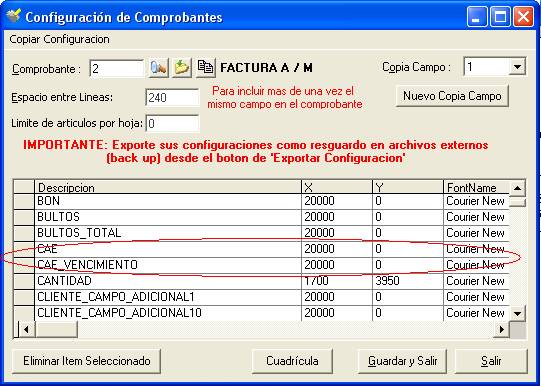Select the CLIENTE_CAMPO_ADICIONAL1 cell

[x=168, y=297]
